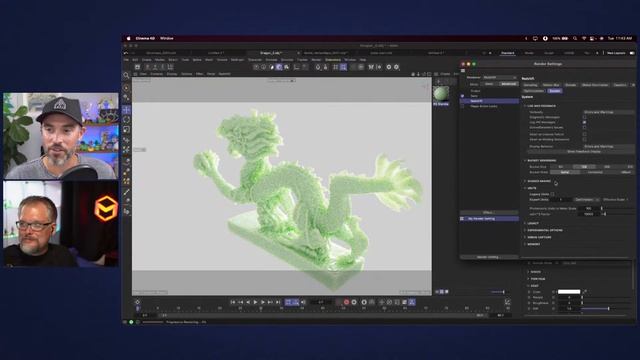Open macOS Spotlight search icon
Viewport: 640px width, 360px height.
pos(575,38)
